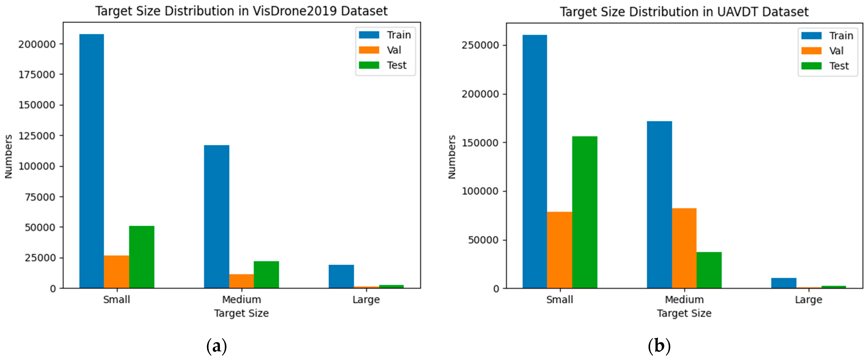The height and width of the screenshot is (361, 868).
Task: Click the blue Large Train bar in UAVDT chart
Action: [x=784, y=283]
